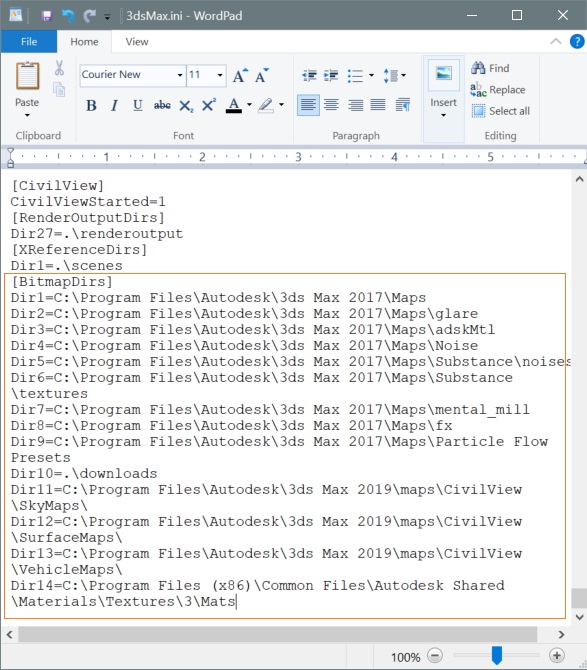
Task: Click Replace in the Editing group
Action: coord(498,90)
